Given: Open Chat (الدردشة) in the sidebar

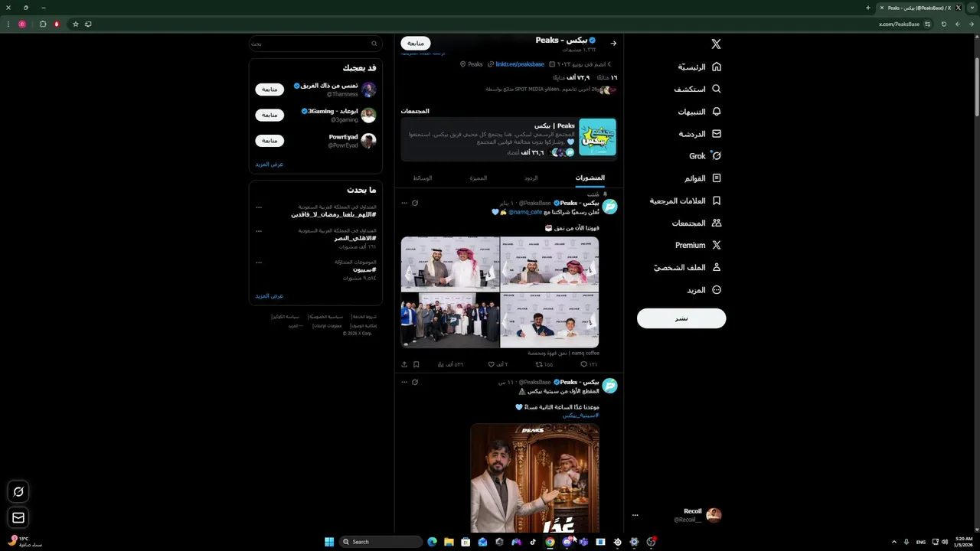Looking at the screenshot, I should pyautogui.click(x=700, y=134).
